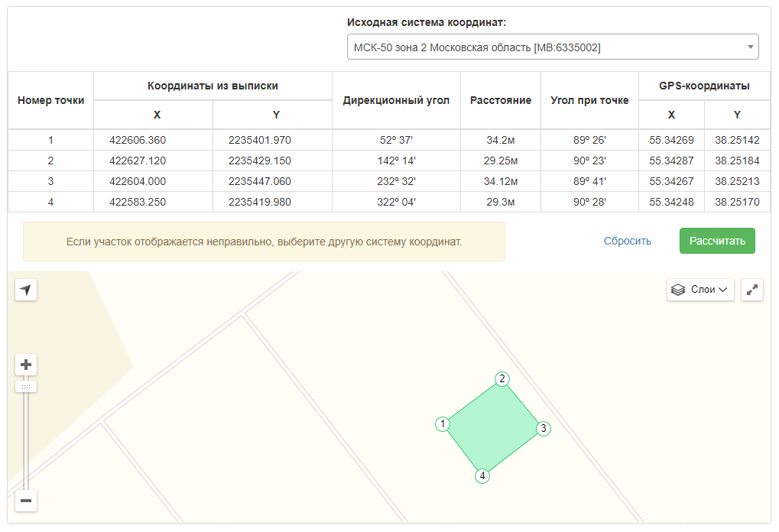Screen dimensions: 779x532
Task: Zoom in with the map plus button
Action: [x=26, y=365]
